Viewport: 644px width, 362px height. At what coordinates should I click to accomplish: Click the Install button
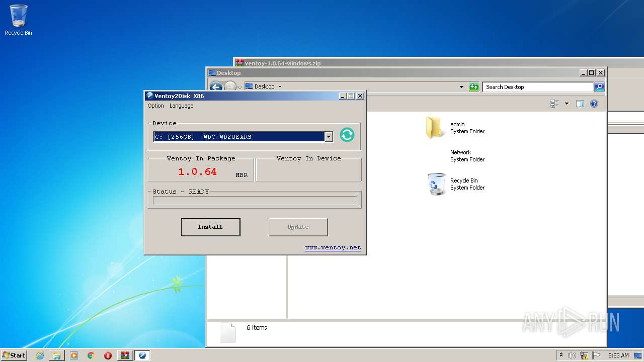210,227
